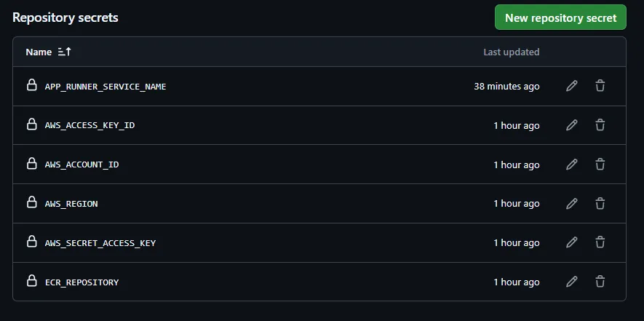Click the lock icon beside AWS_REGION
The width and height of the screenshot is (644, 321).
(x=32, y=203)
